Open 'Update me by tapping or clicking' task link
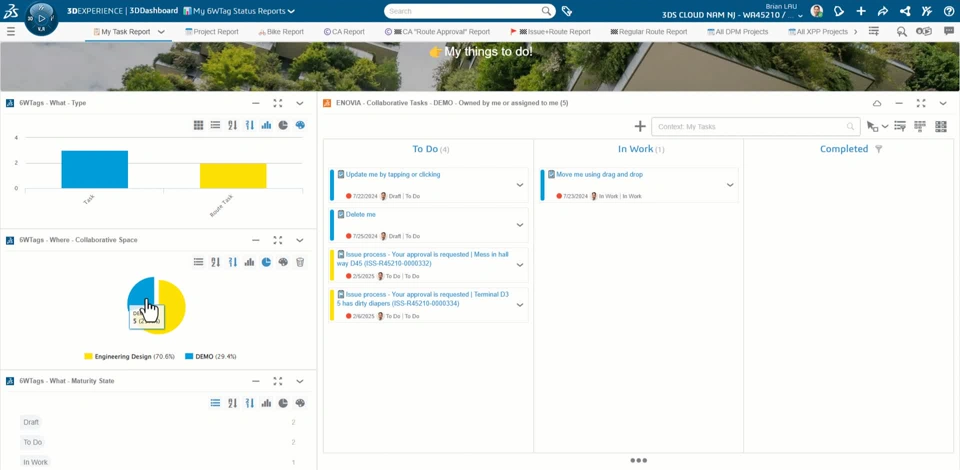Viewport: 960px width, 470px height. pyautogui.click(x=393, y=174)
